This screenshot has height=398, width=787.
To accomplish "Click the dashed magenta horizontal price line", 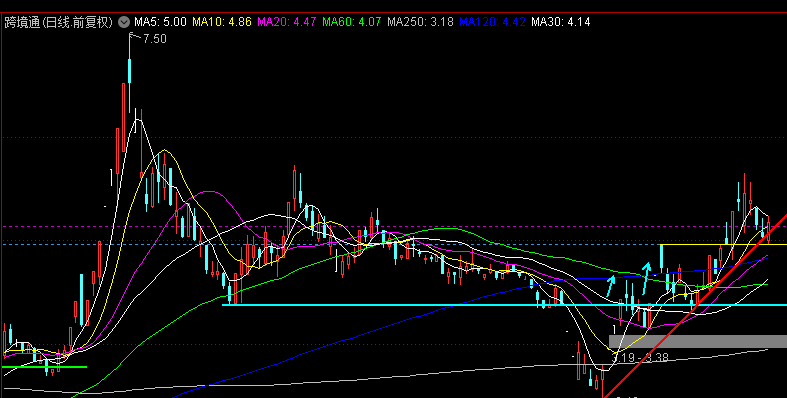I will coord(394,226).
